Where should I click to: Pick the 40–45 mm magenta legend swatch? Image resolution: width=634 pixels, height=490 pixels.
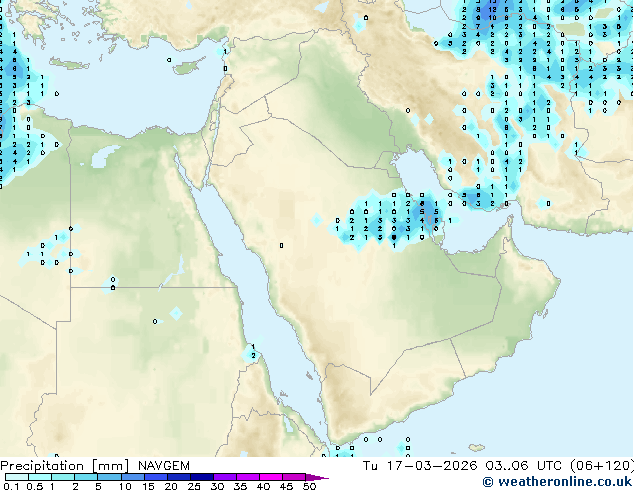tap(271, 477)
